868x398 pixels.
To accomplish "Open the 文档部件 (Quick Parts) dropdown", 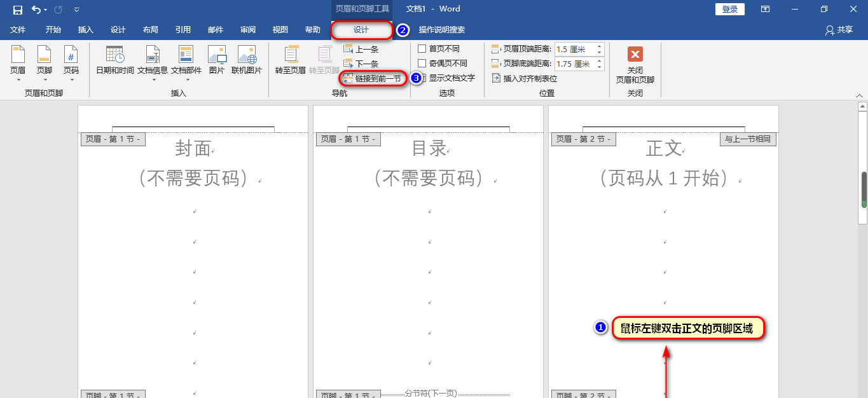I will tap(186, 62).
